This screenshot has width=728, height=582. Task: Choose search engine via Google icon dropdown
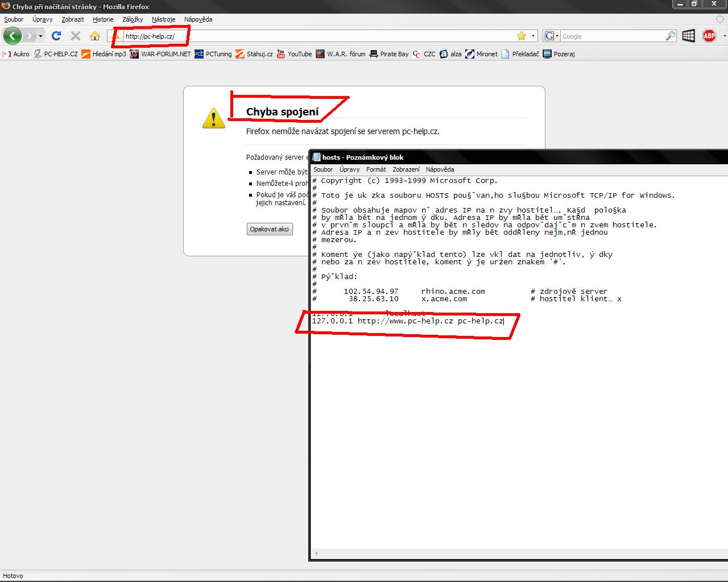point(552,36)
